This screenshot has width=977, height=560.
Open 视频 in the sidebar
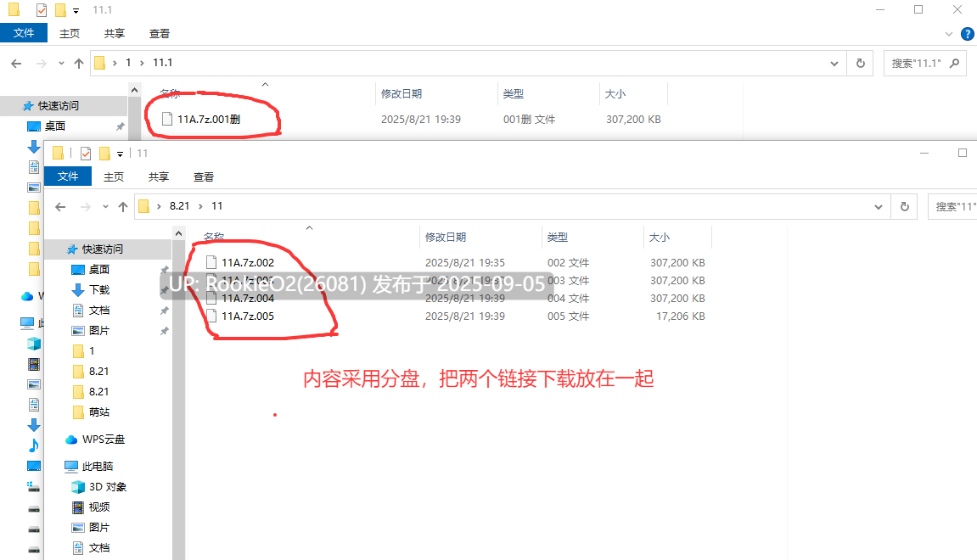point(99,507)
